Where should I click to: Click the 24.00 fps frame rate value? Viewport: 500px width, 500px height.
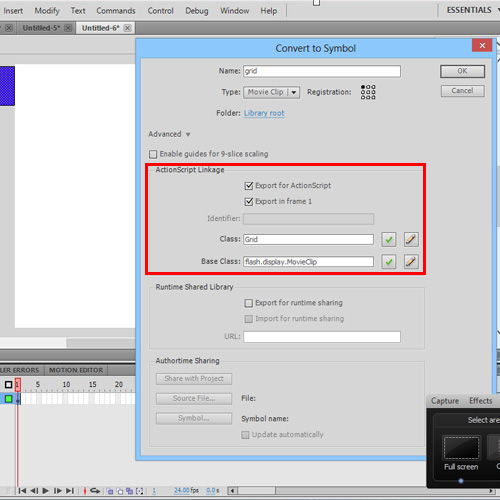click(x=186, y=491)
